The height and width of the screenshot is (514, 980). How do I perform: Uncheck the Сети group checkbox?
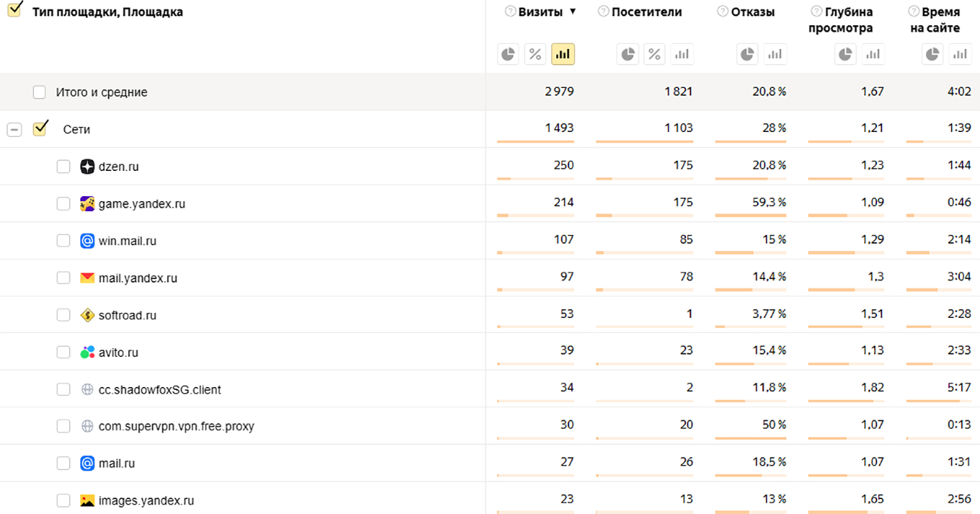click(x=40, y=129)
